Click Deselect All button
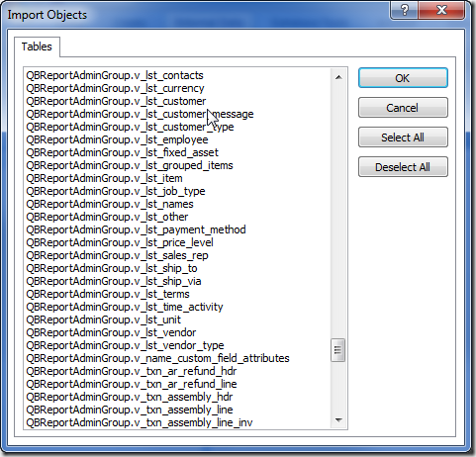This screenshot has height=457, width=476. point(403,167)
